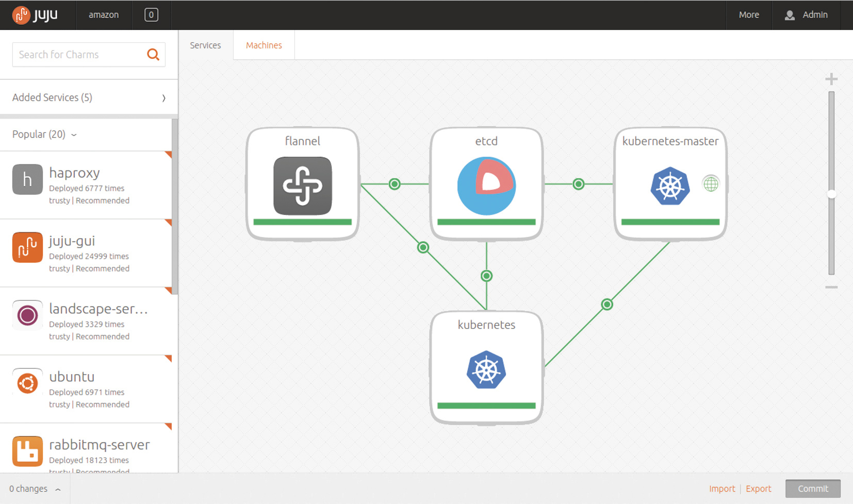Click the rabbitmq-server charm icon
The height and width of the screenshot is (504, 853).
tap(27, 451)
